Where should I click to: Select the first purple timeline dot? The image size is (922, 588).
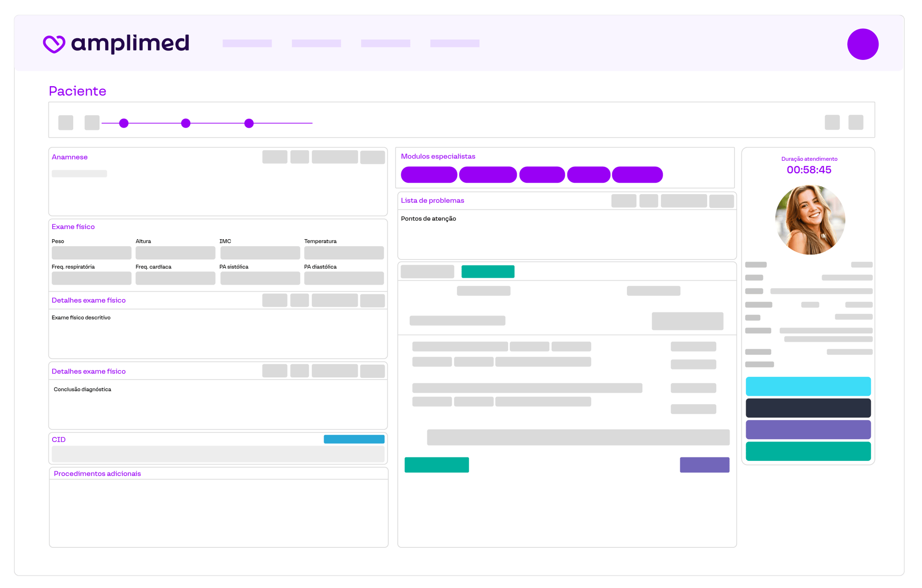[124, 123]
